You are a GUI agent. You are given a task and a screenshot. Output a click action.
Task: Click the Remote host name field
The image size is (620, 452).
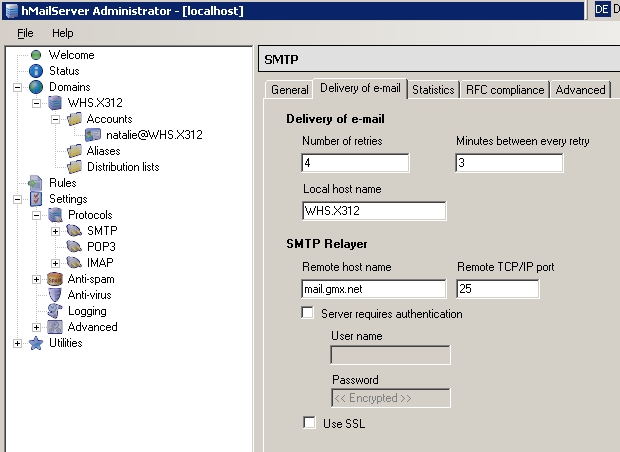pyautogui.click(x=375, y=289)
